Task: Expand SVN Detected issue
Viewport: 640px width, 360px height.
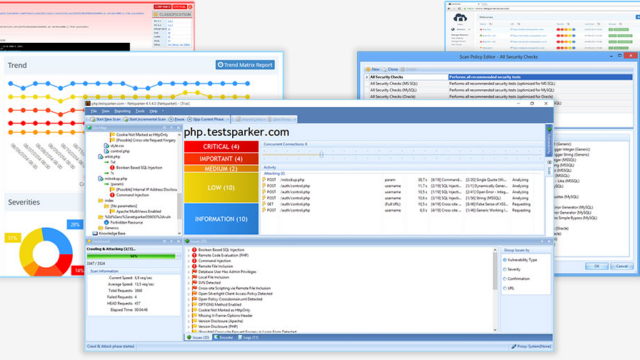Action: (x=189, y=282)
